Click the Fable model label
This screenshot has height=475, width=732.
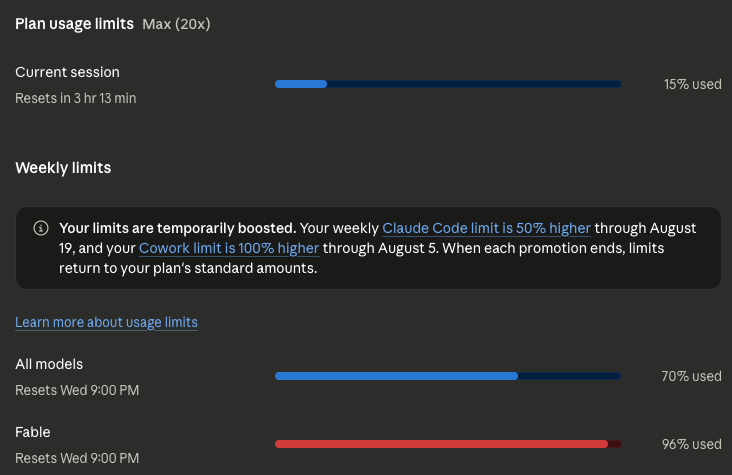click(x=33, y=432)
